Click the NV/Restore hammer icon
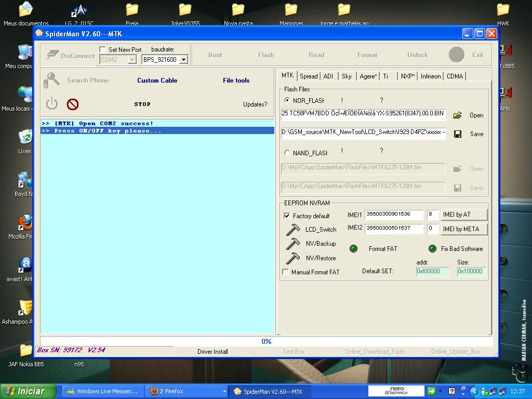Screen dimensions: 532x399 [293, 258]
